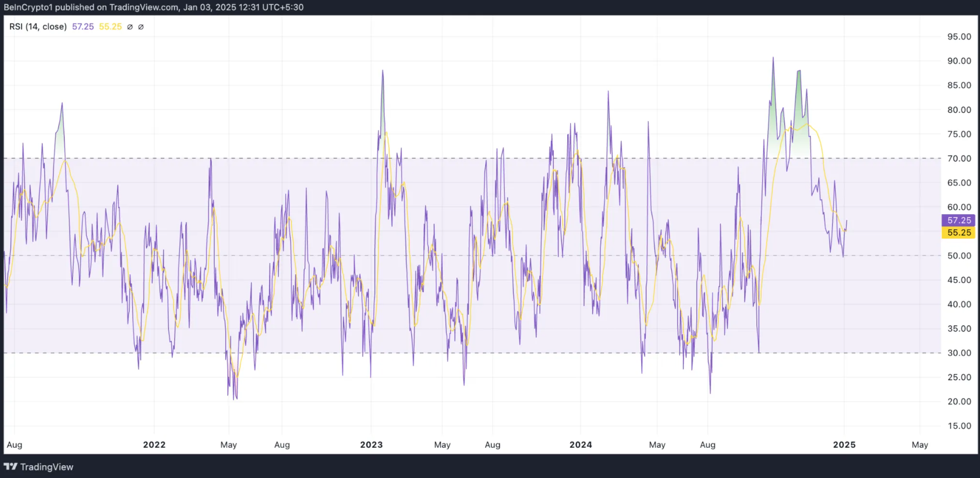Click the May label following 2025

click(x=920, y=445)
